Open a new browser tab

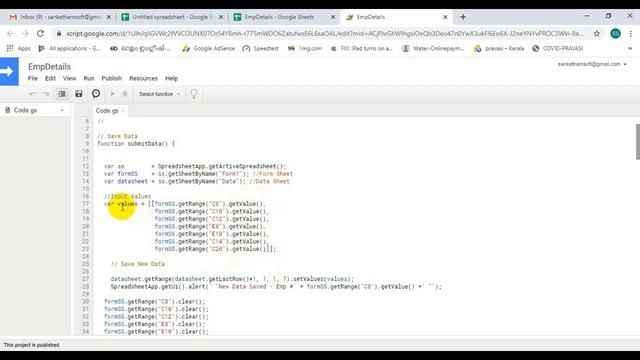(463, 17)
